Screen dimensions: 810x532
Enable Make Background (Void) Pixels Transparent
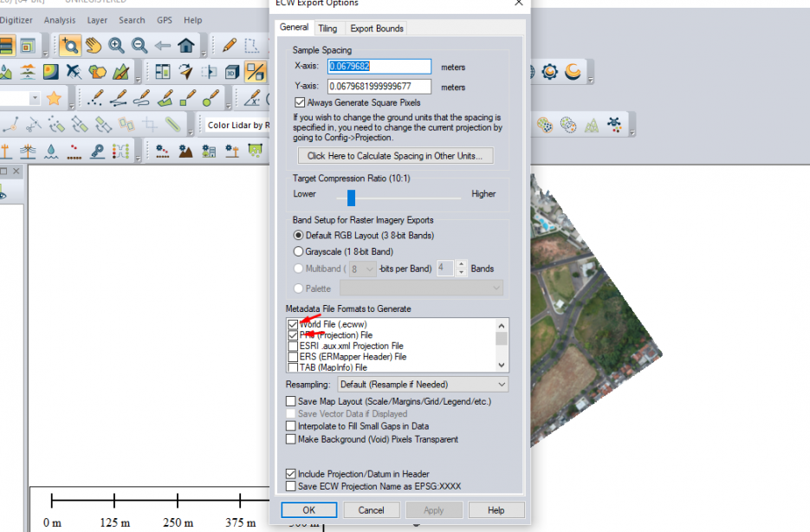tap(291, 439)
